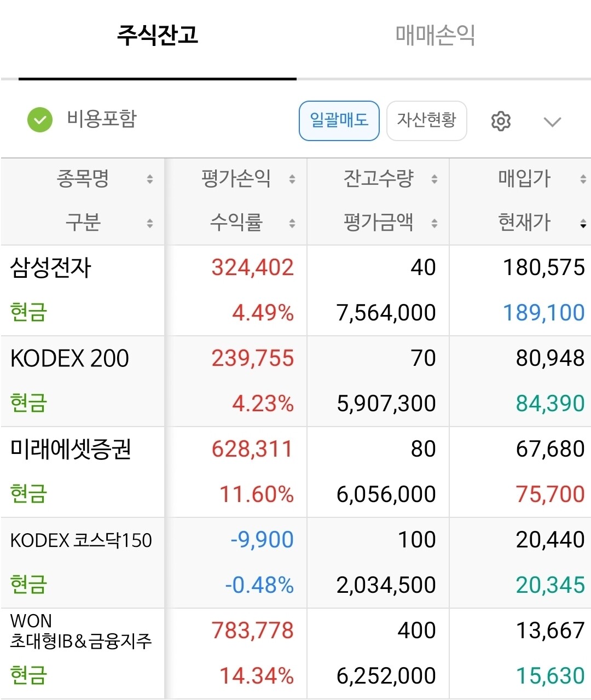
Task: Sort by 구분 column arrows
Action: [x=150, y=223]
